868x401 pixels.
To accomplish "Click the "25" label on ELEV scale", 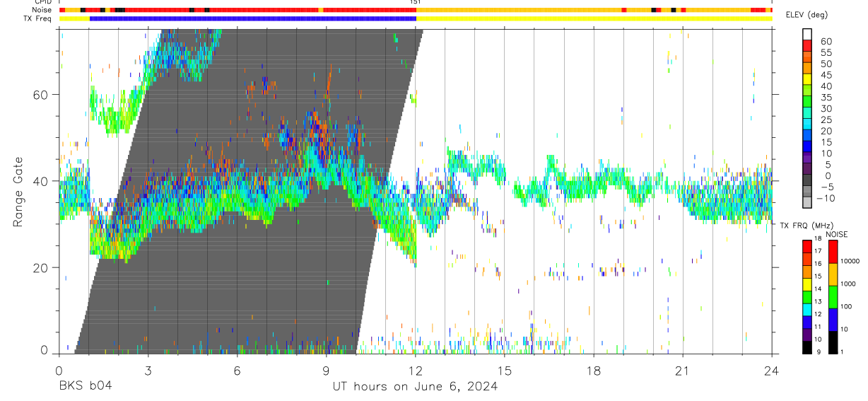I will click(826, 120).
